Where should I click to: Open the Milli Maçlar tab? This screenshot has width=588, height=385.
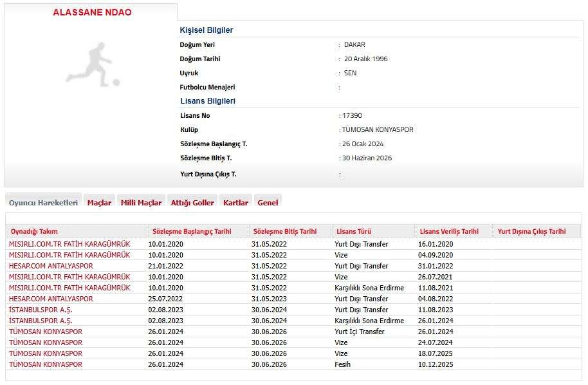tap(141, 203)
